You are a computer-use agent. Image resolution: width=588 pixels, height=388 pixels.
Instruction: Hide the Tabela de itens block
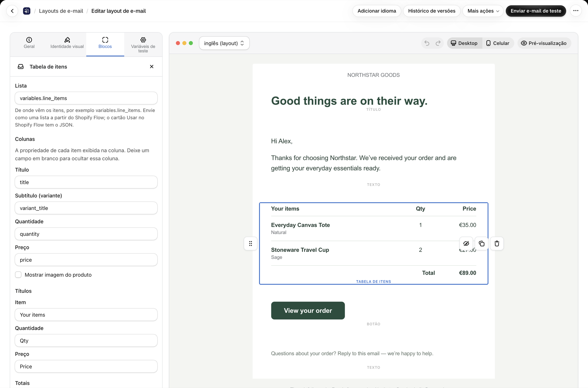tap(466, 244)
